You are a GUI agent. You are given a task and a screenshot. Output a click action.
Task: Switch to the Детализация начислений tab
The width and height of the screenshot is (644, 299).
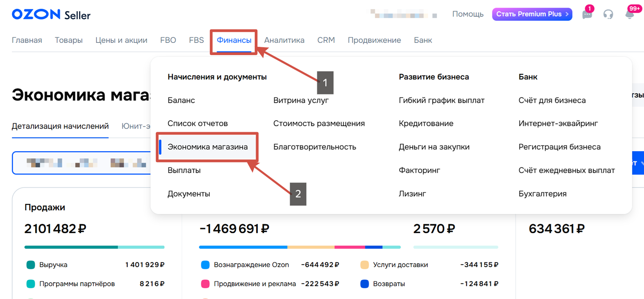click(60, 126)
